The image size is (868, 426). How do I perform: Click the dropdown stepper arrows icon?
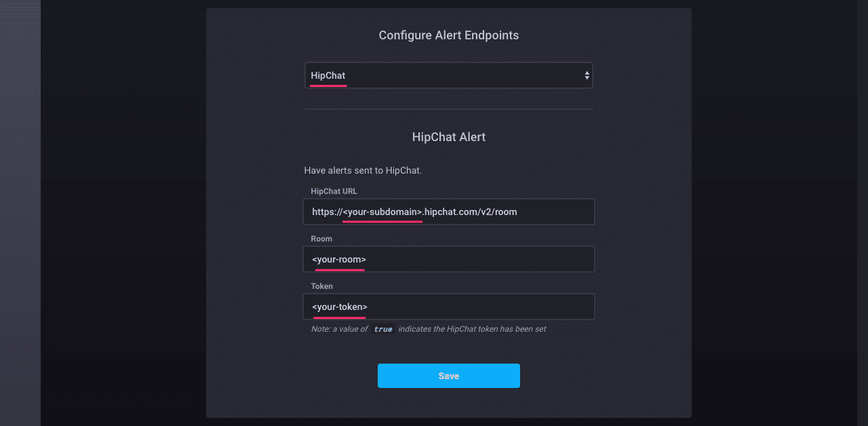pos(587,75)
